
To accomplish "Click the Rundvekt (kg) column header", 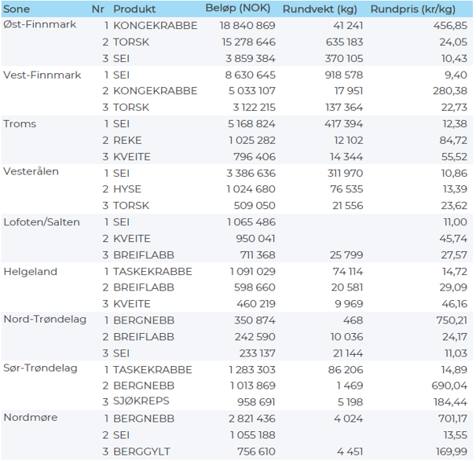I will [x=330, y=9].
